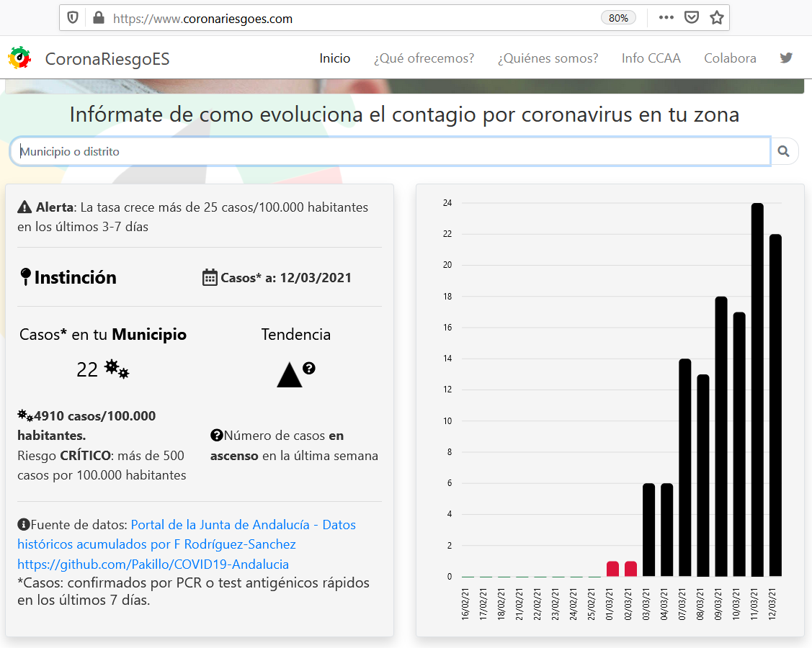
Task: Click the '25/02/21' axis label
Action: 592,604
